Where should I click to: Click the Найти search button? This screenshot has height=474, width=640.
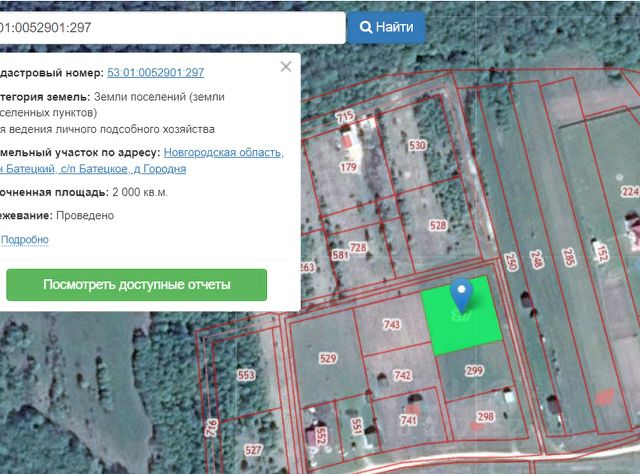386,27
